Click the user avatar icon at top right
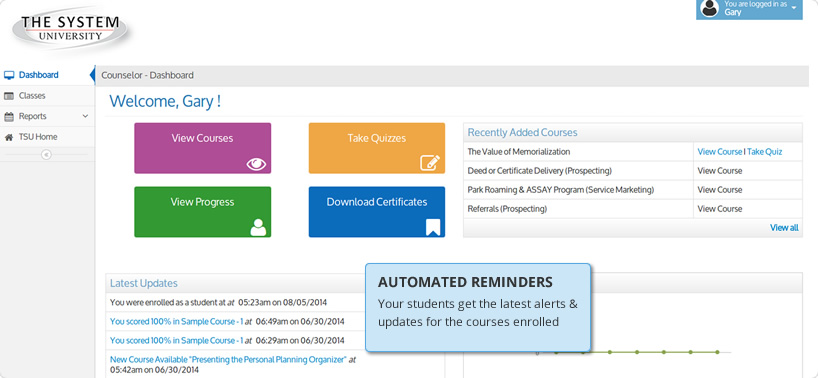818x378 pixels. [709, 8]
